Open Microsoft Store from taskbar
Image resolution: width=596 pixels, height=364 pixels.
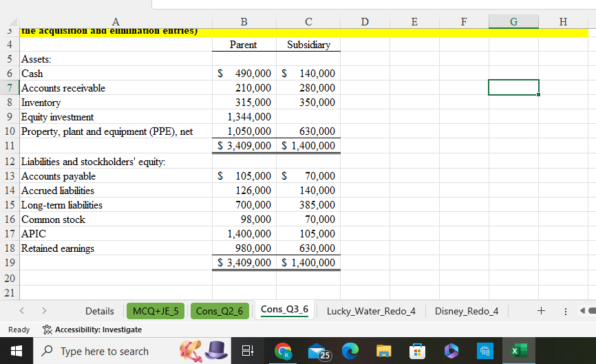coord(417,351)
